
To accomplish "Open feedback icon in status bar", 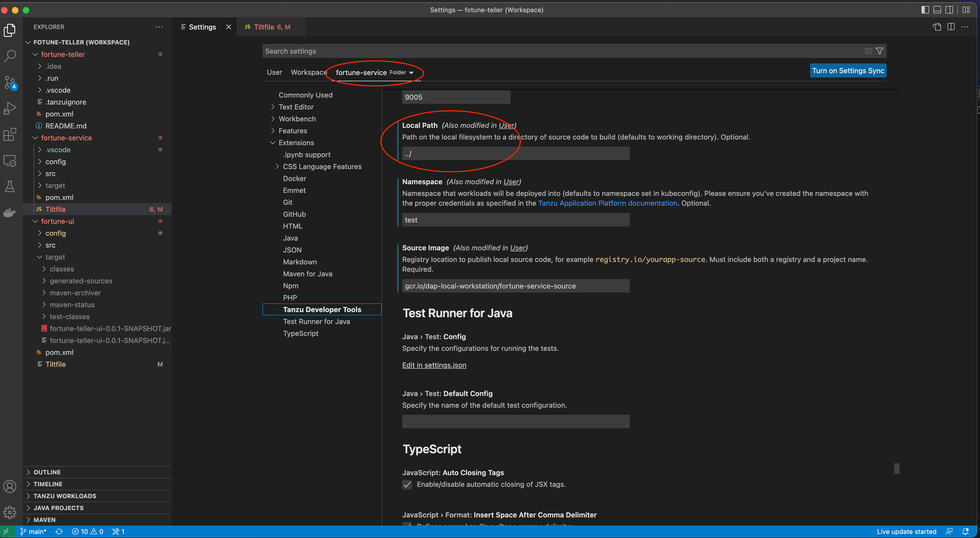I will [x=949, y=531].
